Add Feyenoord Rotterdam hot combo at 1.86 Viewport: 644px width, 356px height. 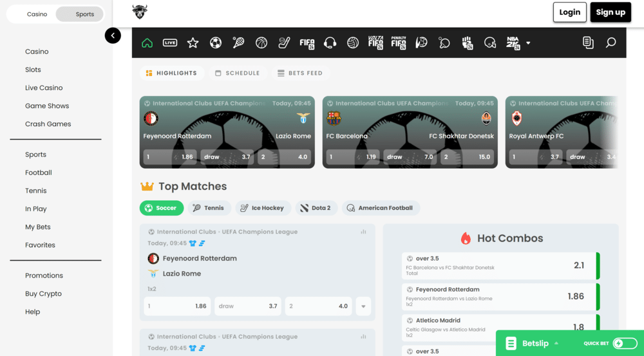500,297
